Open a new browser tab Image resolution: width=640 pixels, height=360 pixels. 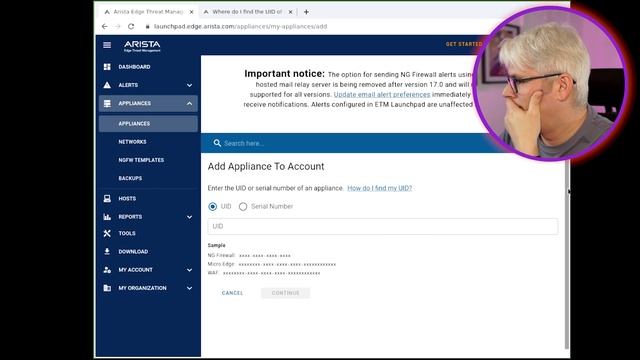point(306,12)
